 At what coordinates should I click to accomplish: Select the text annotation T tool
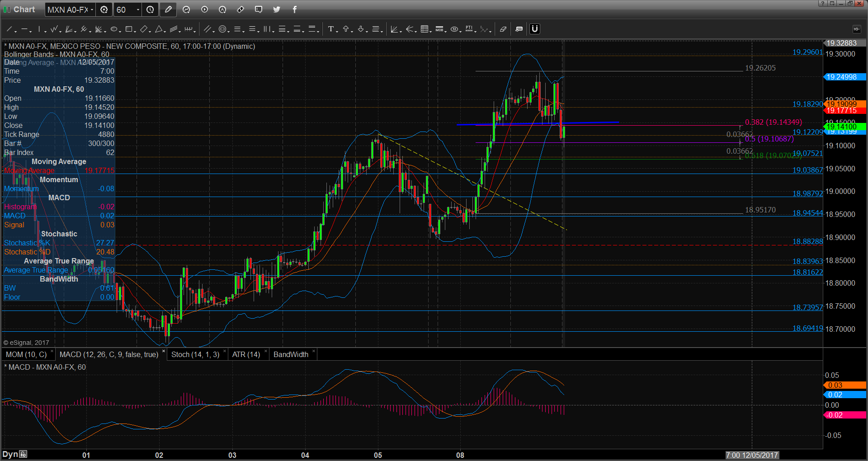click(331, 29)
